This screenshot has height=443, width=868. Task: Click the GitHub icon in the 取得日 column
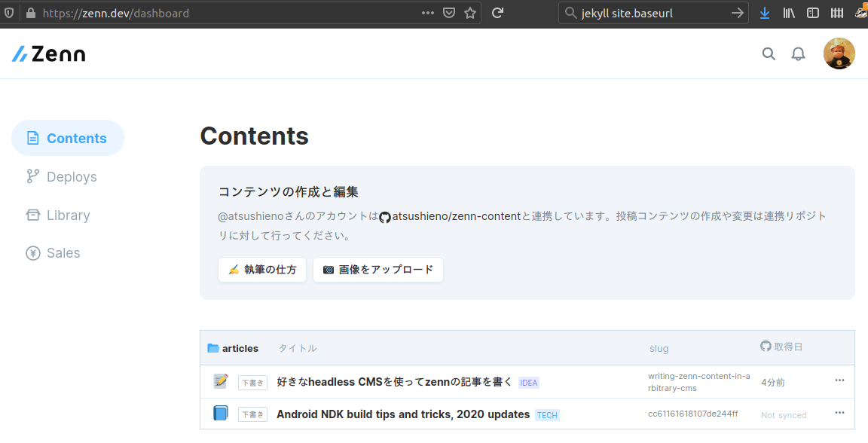(x=765, y=347)
